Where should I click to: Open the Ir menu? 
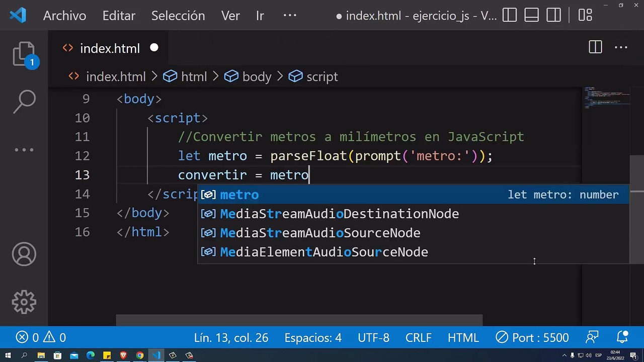point(260,16)
